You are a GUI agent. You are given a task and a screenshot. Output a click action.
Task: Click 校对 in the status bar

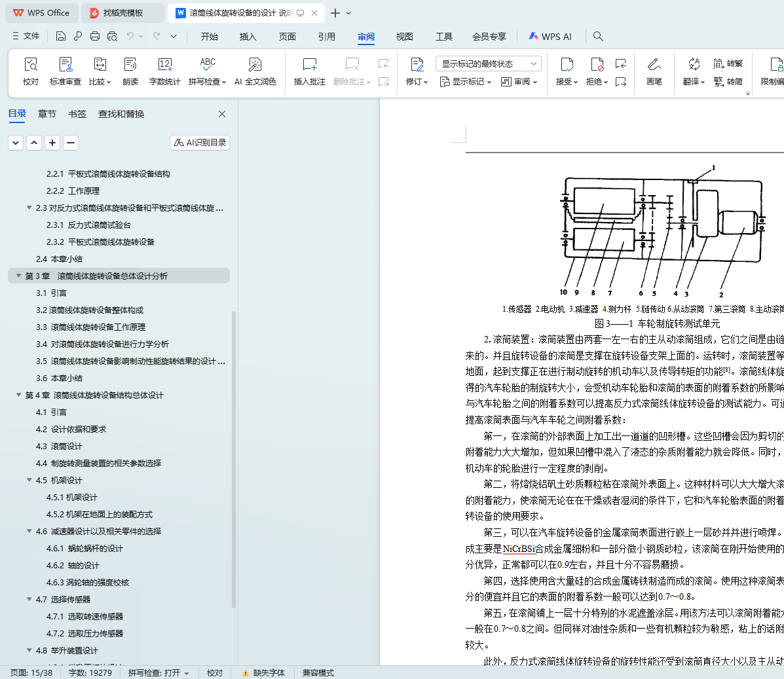[215, 672]
